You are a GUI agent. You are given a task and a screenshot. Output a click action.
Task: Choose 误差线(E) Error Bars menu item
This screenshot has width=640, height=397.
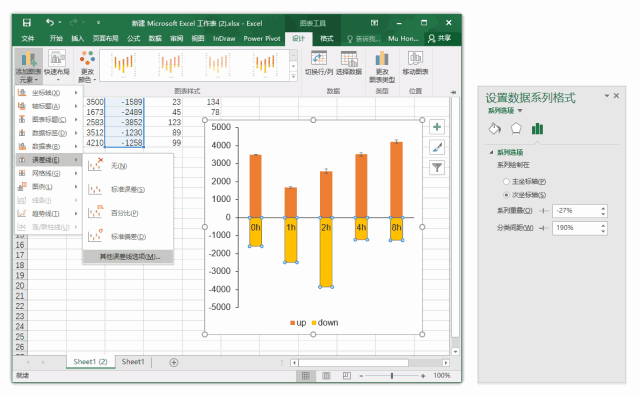coord(49,160)
